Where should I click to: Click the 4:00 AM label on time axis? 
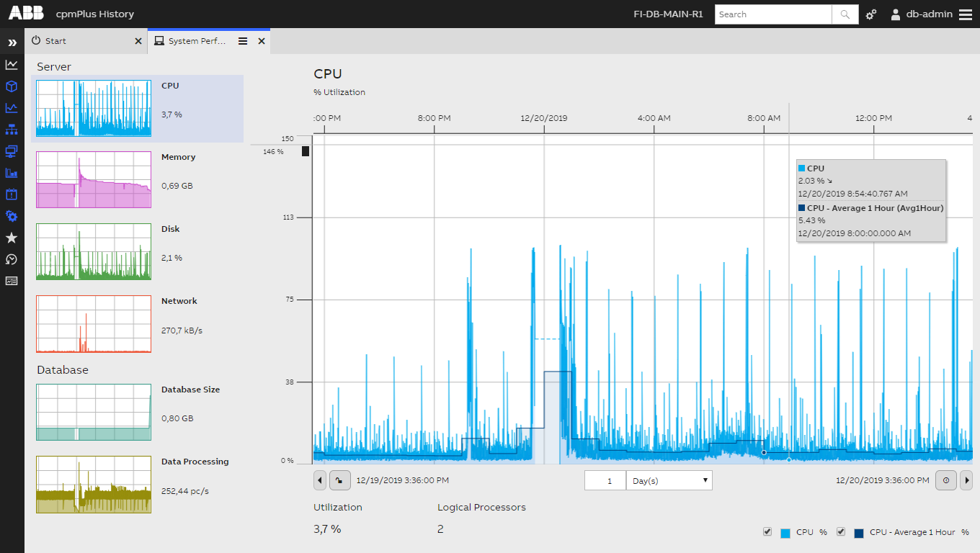coord(654,118)
